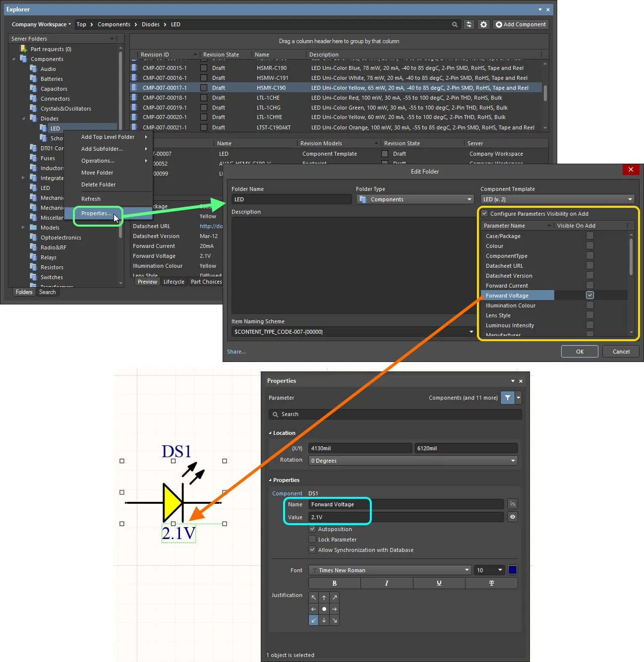The height and width of the screenshot is (662, 644).
Task: Click the Capacitors folder icon
Action: [x=34, y=88]
